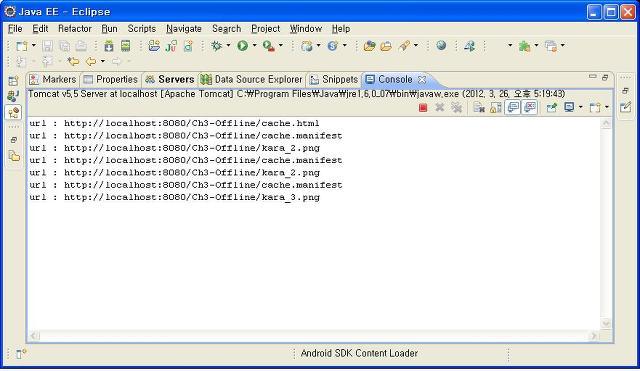Toggle Scroll Lock in the Console
Screen dimensions: 640x371
tap(496, 107)
